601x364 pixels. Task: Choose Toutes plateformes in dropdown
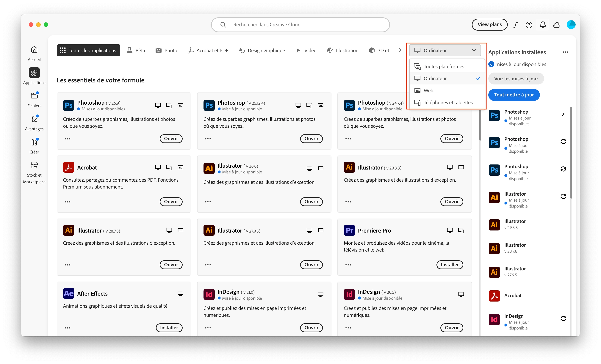(x=447, y=67)
